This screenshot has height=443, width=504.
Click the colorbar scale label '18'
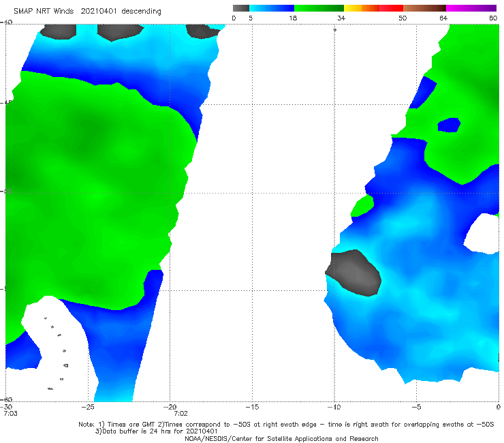[x=293, y=18]
